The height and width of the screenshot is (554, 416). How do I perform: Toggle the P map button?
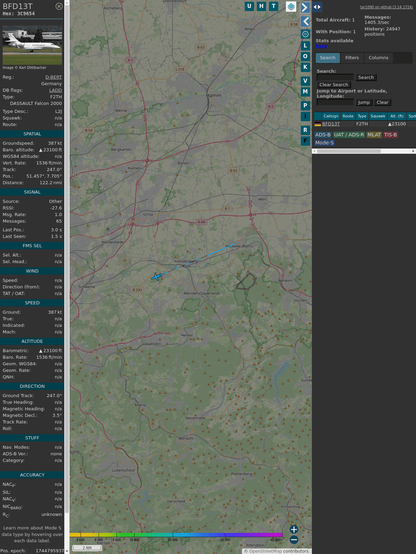[305, 106]
